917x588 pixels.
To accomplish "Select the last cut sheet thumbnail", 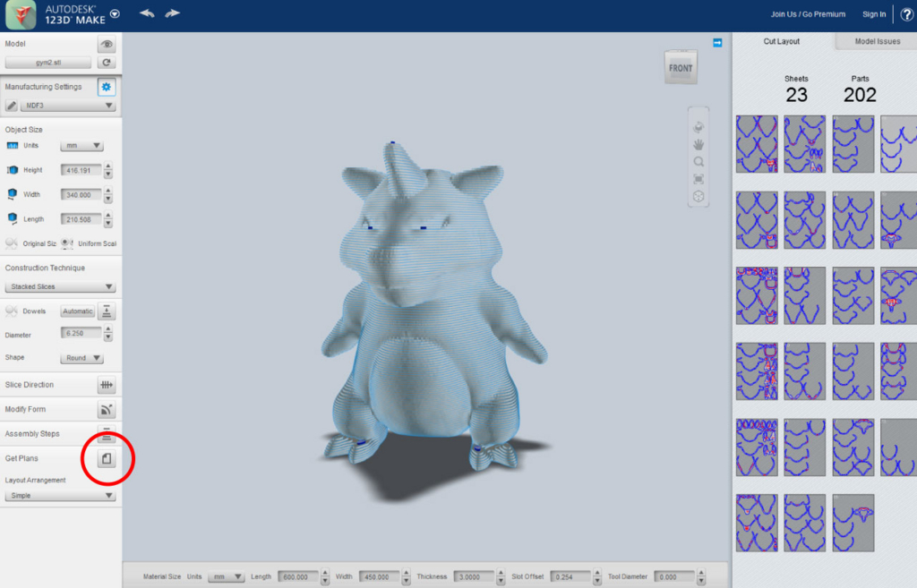I will [853, 523].
